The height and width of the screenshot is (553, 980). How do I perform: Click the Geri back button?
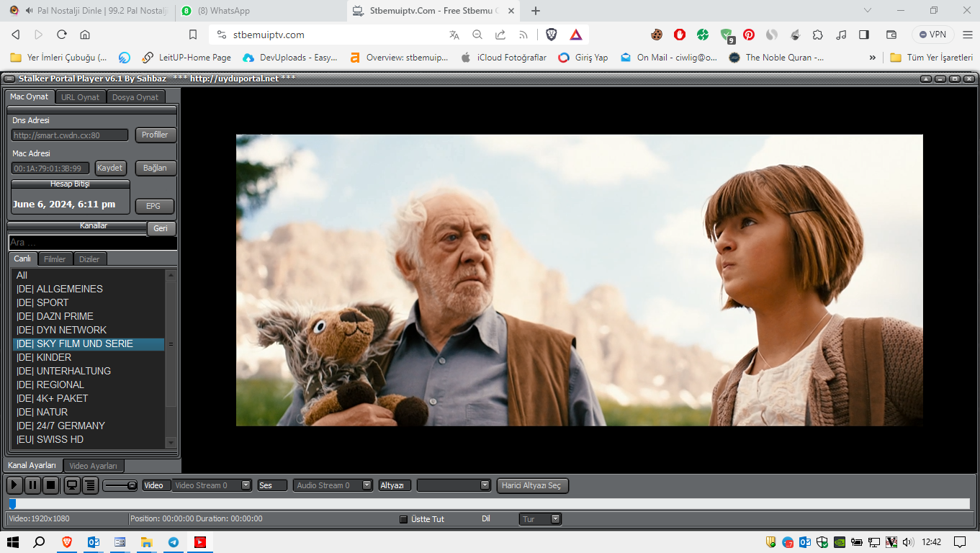161,228
